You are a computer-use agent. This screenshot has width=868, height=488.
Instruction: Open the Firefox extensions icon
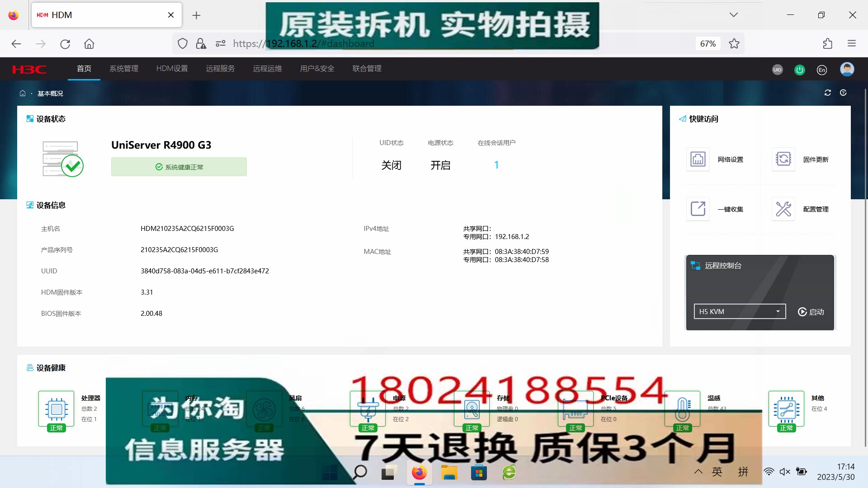(x=827, y=43)
